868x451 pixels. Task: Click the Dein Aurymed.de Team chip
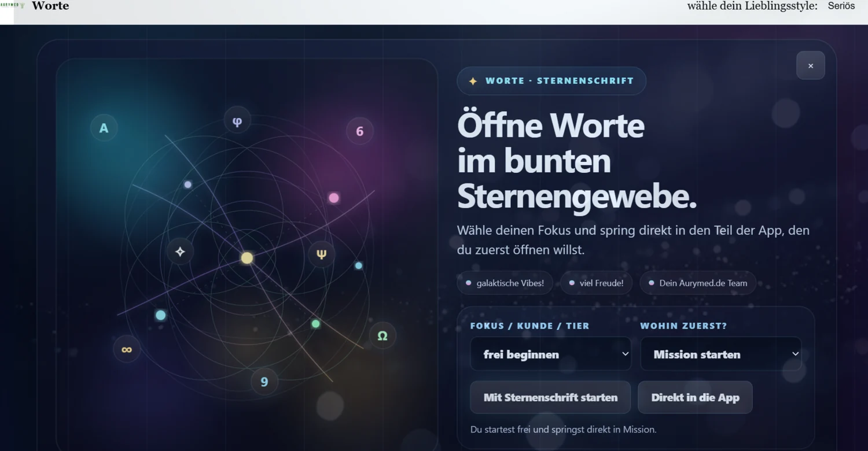coord(697,283)
